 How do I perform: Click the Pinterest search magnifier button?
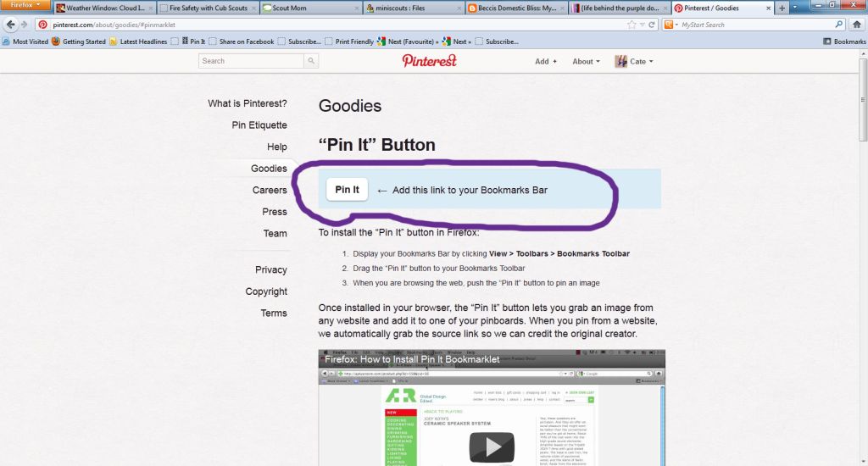point(311,61)
